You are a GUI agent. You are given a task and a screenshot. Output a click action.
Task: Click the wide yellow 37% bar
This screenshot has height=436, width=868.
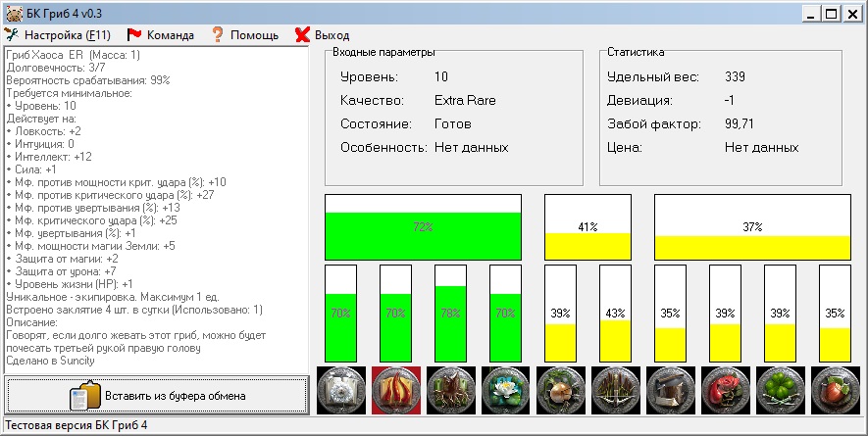tap(752, 226)
